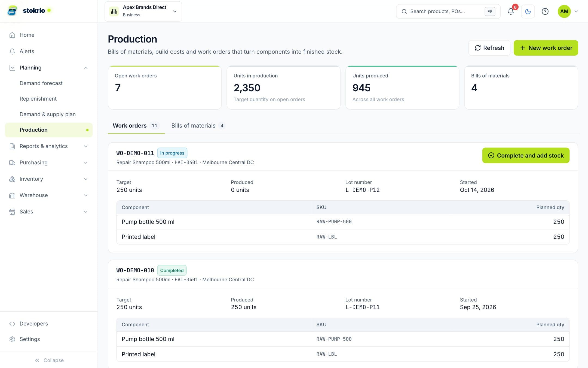This screenshot has width=588, height=368.
Task: Collapse the sidebar
Action: click(x=49, y=360)
